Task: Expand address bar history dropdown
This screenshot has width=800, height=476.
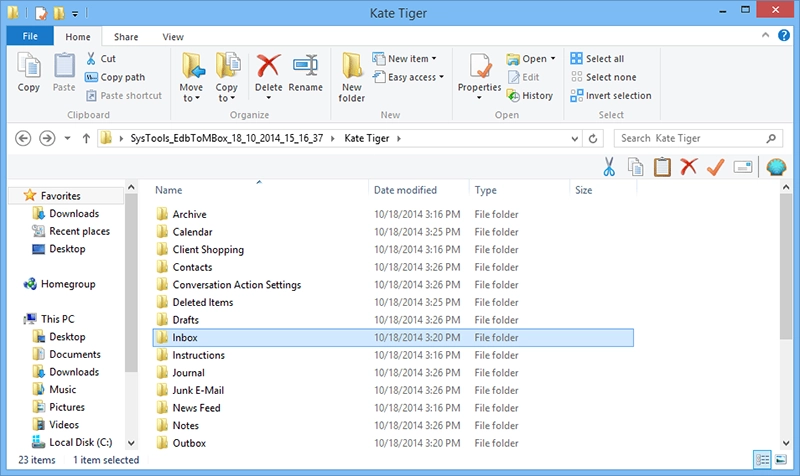Action: (x=574, y=138)
